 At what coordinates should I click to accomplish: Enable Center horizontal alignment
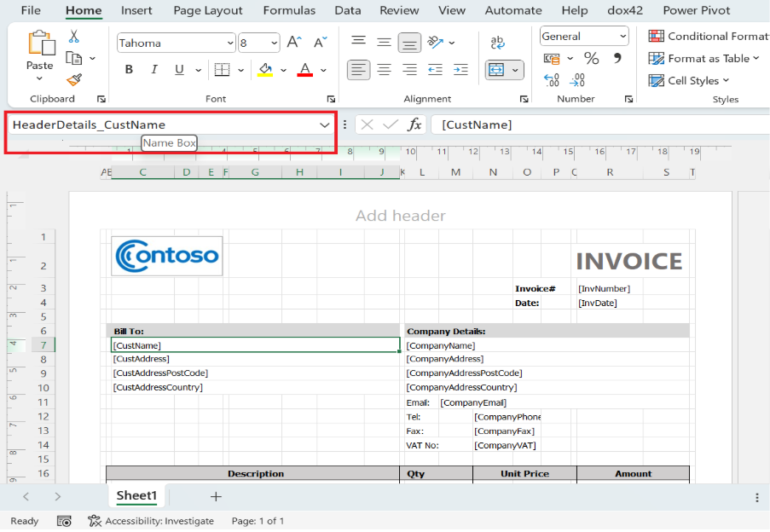pyautogui.click(x=385, y=70)
